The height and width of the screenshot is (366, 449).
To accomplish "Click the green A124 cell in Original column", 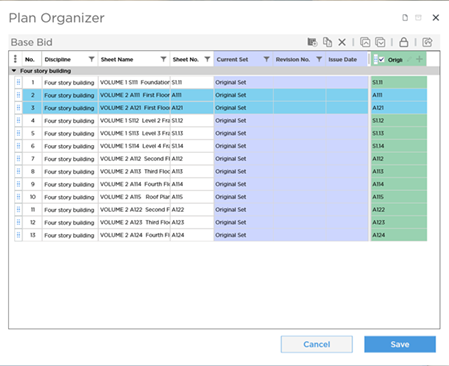I will point(399,235).
